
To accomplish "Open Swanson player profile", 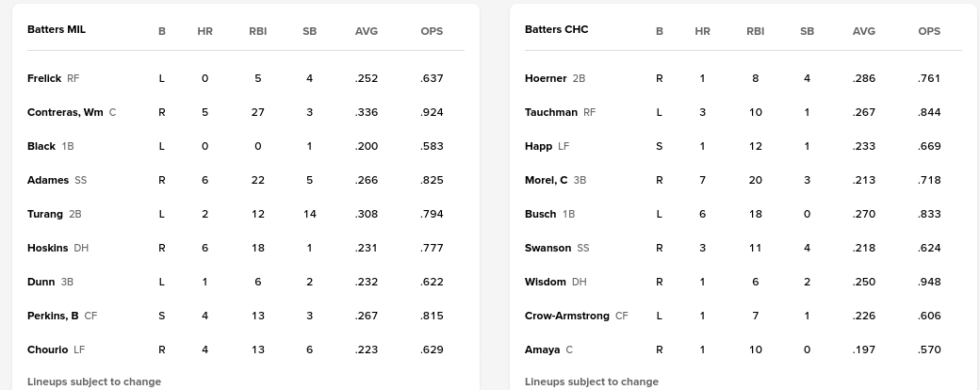I will (548, 248).
